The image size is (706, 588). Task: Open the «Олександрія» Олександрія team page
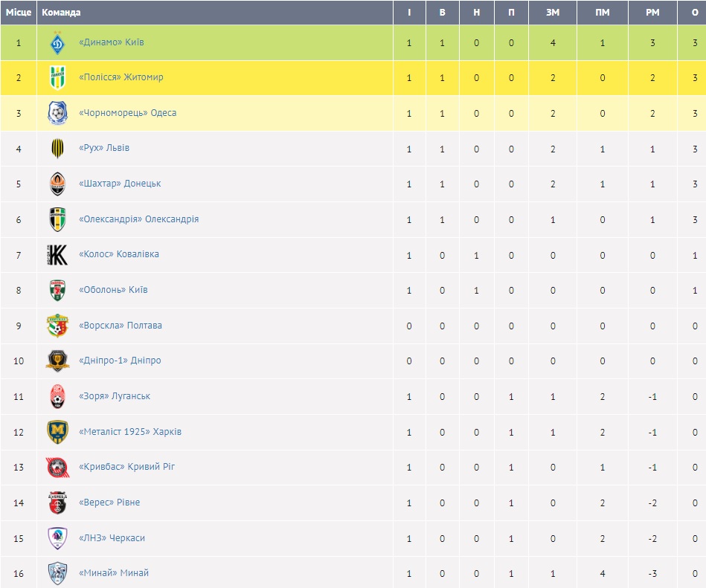tap(138, 219)
